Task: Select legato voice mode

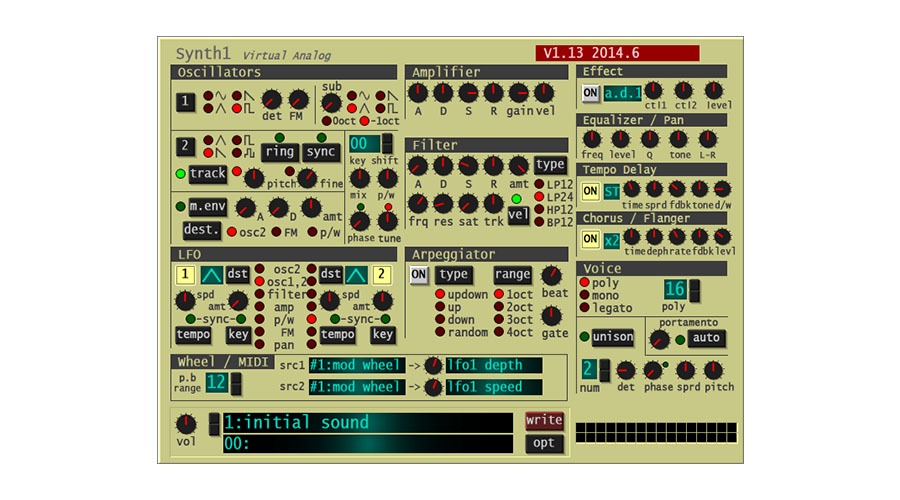Action: [584, 308]
